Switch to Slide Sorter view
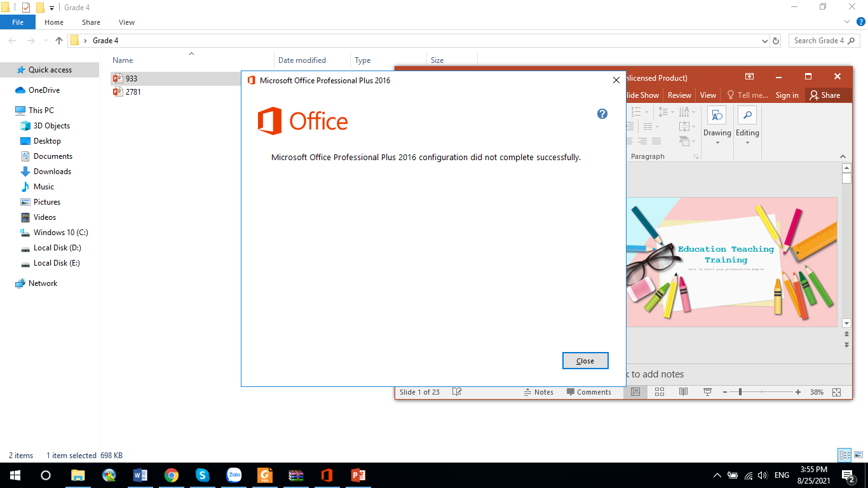Viewport: 868px width, 488px height. coord(660,392)
